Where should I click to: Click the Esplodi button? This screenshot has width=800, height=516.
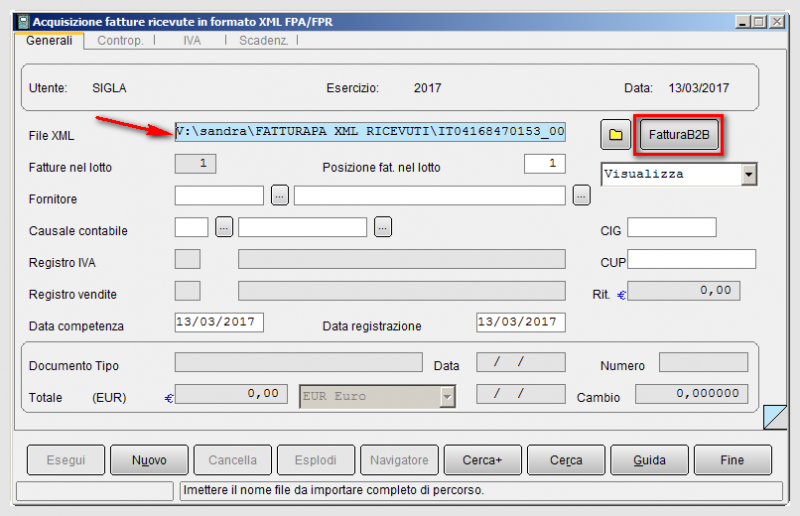(x=316, y=460)
